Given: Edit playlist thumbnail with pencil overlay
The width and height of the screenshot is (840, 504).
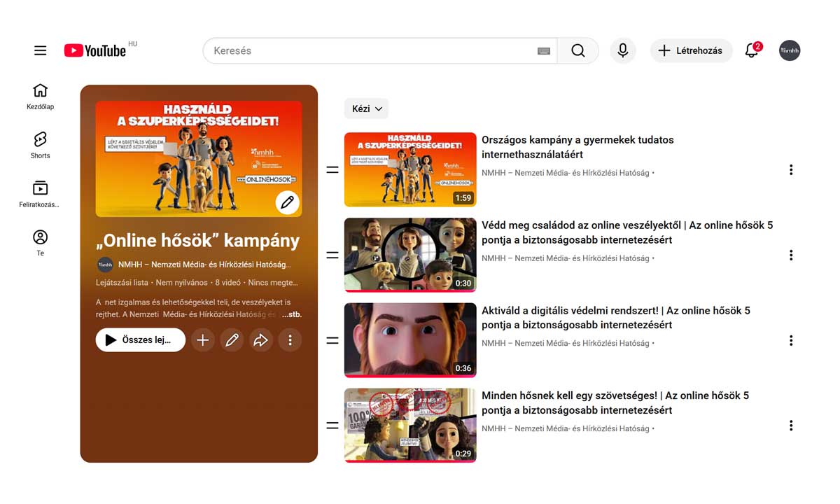Looking at the screenshot, I should point(287,202).
